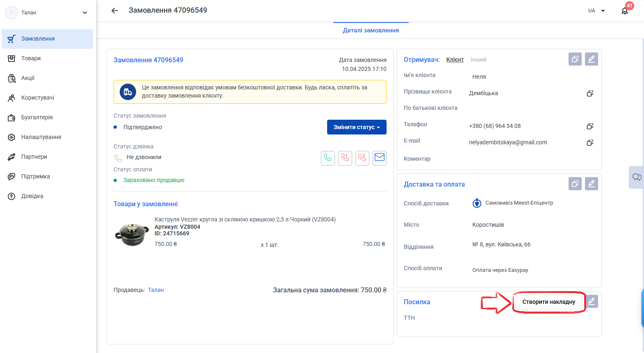The height and width of the screenshot is (353, 644).
Task: Click payment method Оплата через Easypay
Action: click(x=500, y=270)
